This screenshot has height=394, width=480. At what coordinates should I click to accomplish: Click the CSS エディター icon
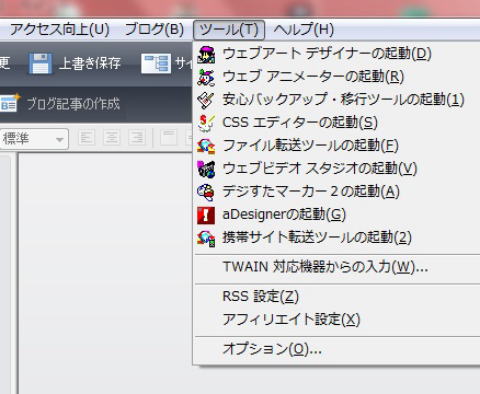coord(206,123)
